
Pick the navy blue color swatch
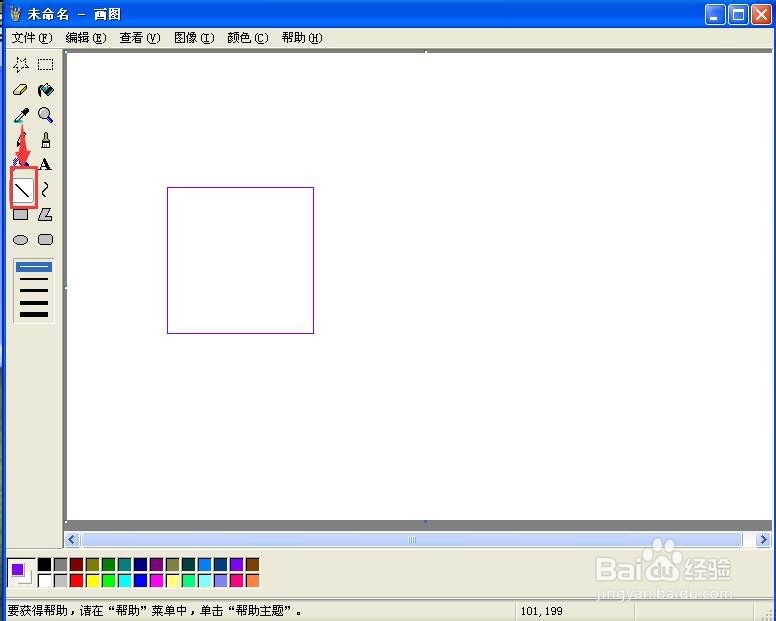141,565
